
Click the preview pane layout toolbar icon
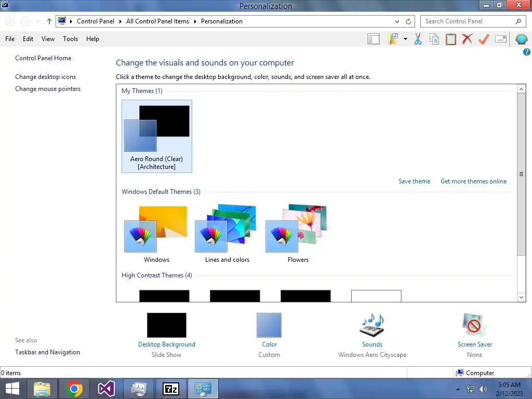pos(373,39)
